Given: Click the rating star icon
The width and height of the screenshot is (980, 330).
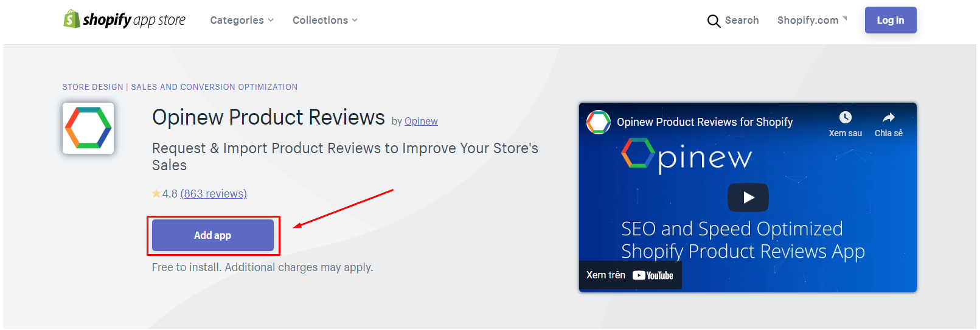Looking at the screenshot, I should click(156, 193).
